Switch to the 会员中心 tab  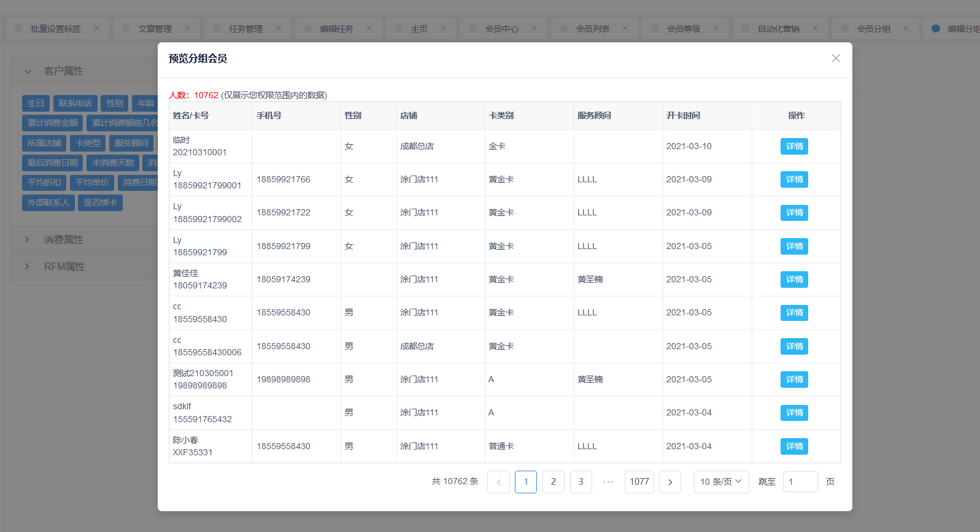[501, 29]
